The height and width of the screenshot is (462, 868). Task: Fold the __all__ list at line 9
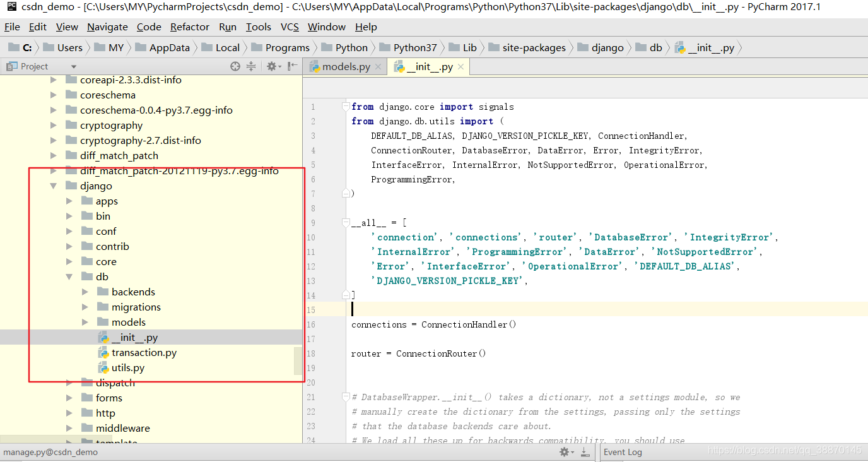click(x=345, y=222)
